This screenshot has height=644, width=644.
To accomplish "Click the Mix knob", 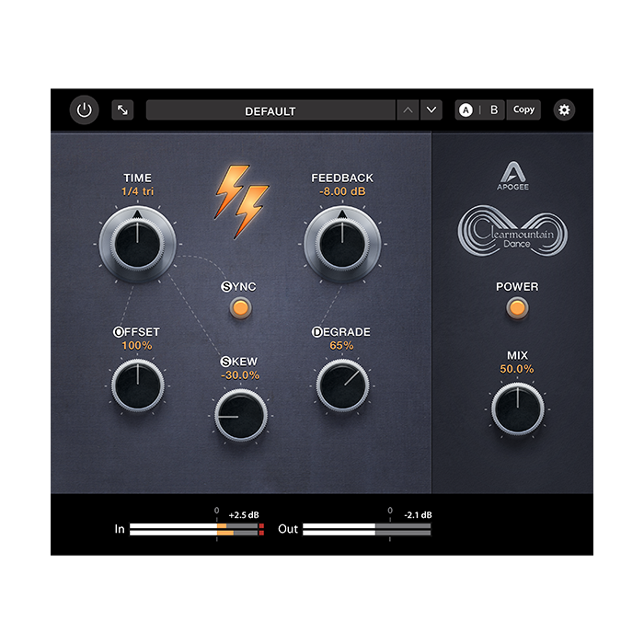I will 517,409.
